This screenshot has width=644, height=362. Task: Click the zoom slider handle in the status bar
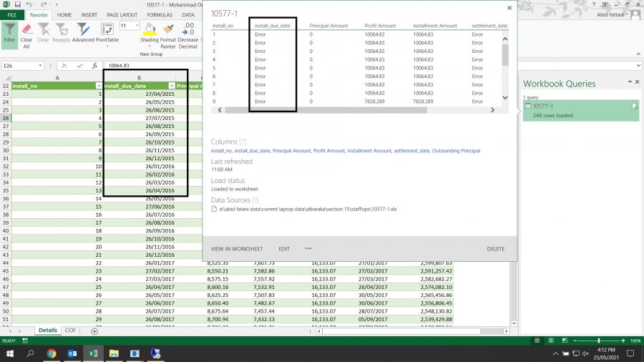click(x=599, y=341)
